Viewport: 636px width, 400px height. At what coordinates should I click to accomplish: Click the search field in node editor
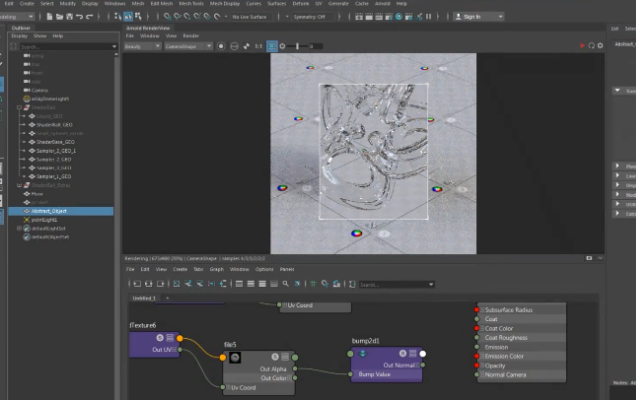point(390,284)
